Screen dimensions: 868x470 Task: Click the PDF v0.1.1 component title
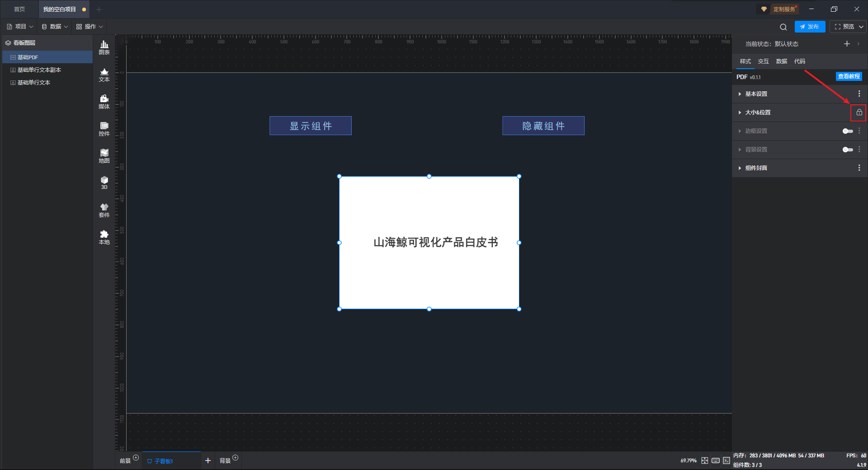point(749,77)
